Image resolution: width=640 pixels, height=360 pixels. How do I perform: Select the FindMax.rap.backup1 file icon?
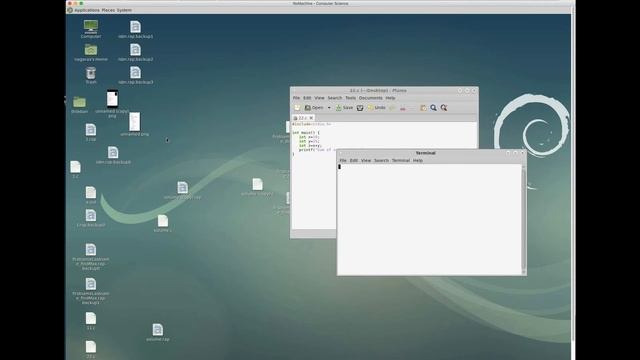[91, 284]
